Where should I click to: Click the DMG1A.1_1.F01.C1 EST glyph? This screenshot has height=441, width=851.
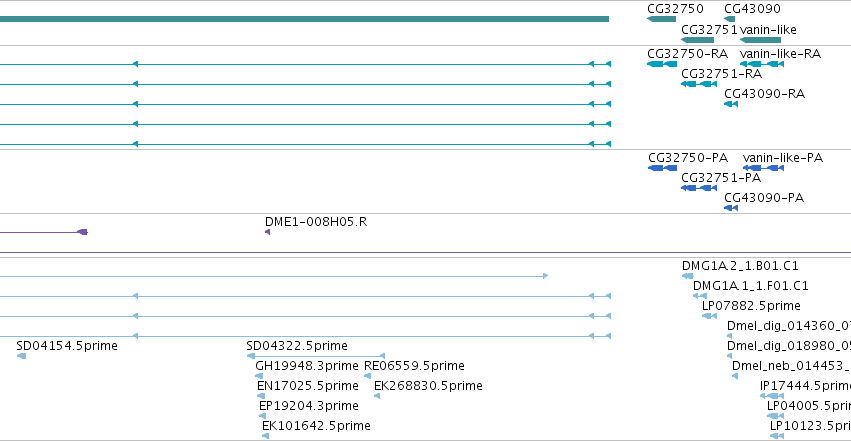700,296
